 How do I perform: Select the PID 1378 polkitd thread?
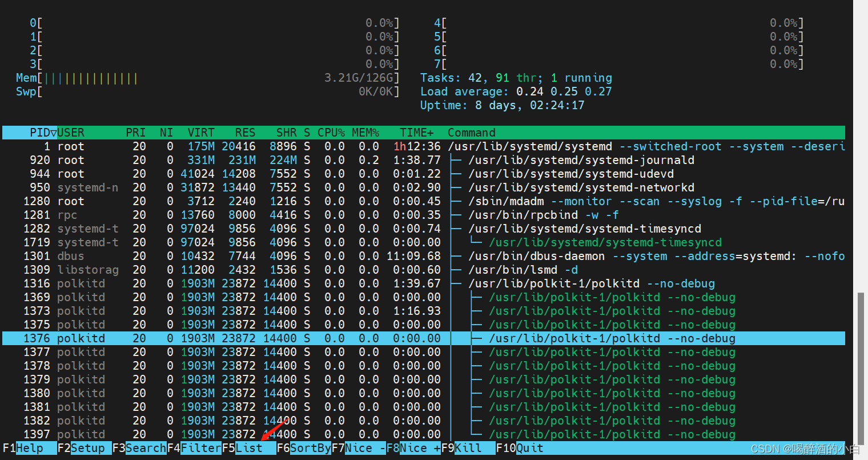(424, 366)
